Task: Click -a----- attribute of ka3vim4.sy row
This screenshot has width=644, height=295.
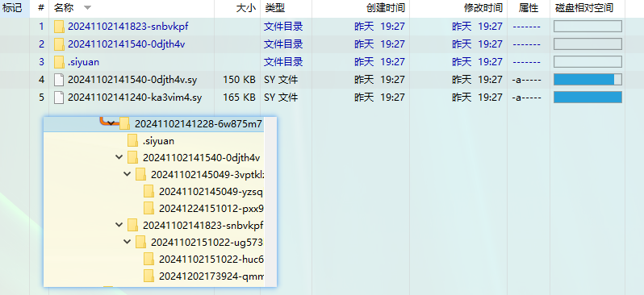Action: (x=526, y=98)
